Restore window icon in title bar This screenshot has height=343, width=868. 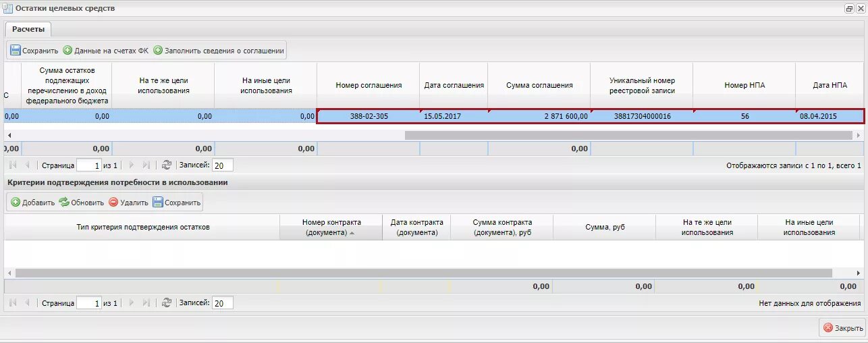(x=849, y=9)
